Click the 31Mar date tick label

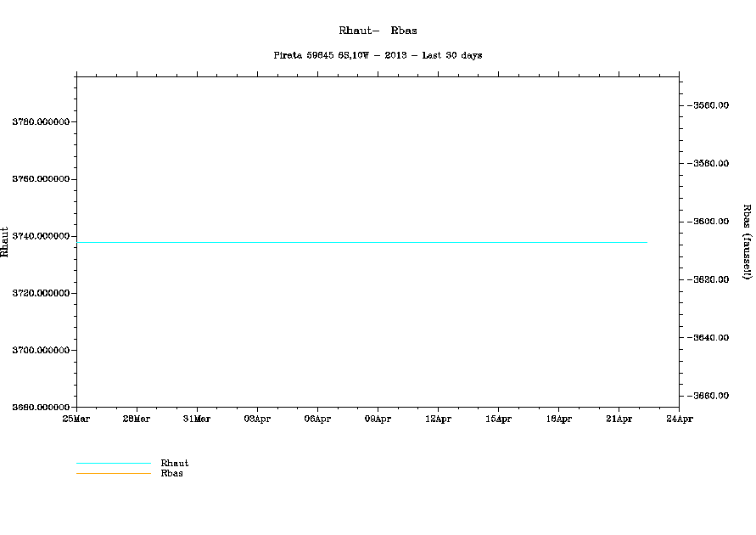coord(197,419)
